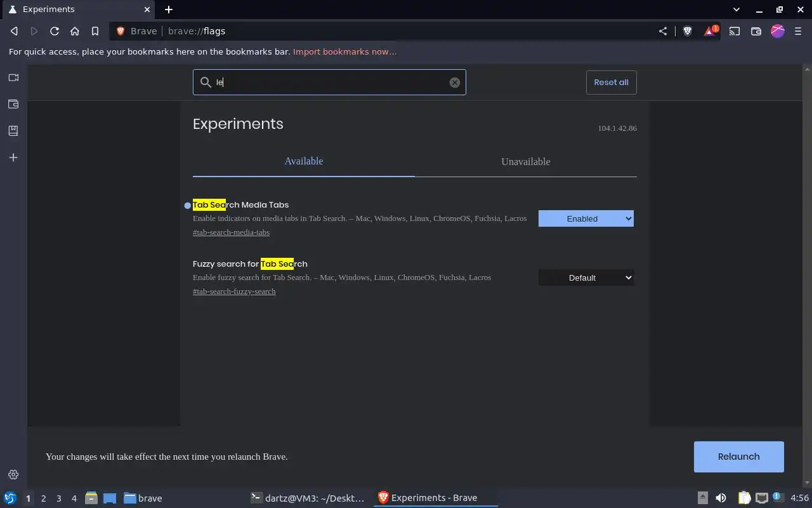Switch to the dartz@VM3 terminal window

[x=308, y=498]
